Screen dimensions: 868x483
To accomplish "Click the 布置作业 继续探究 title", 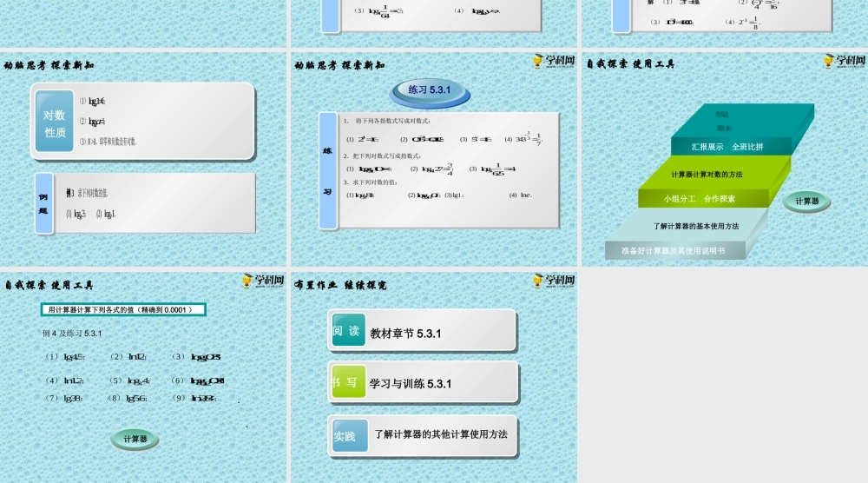I will [340, 285].
